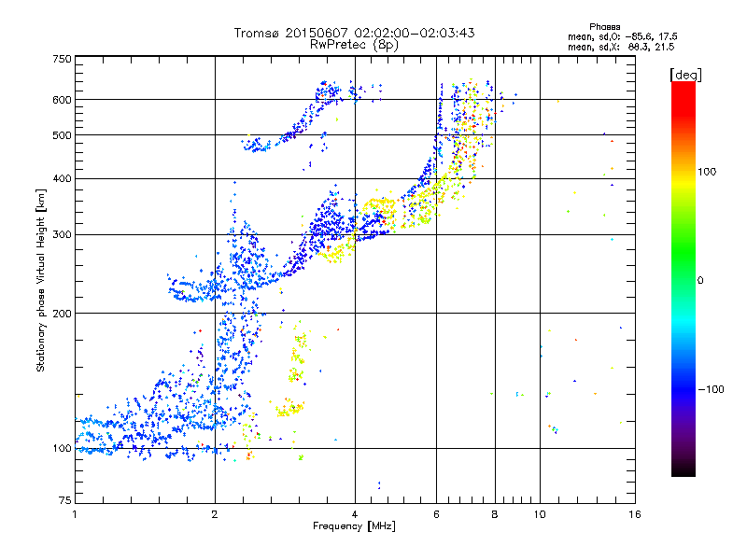Click the 'Phases' heading text
The height and width of the screenshot is (560, 747).
(x=604, y=27)
